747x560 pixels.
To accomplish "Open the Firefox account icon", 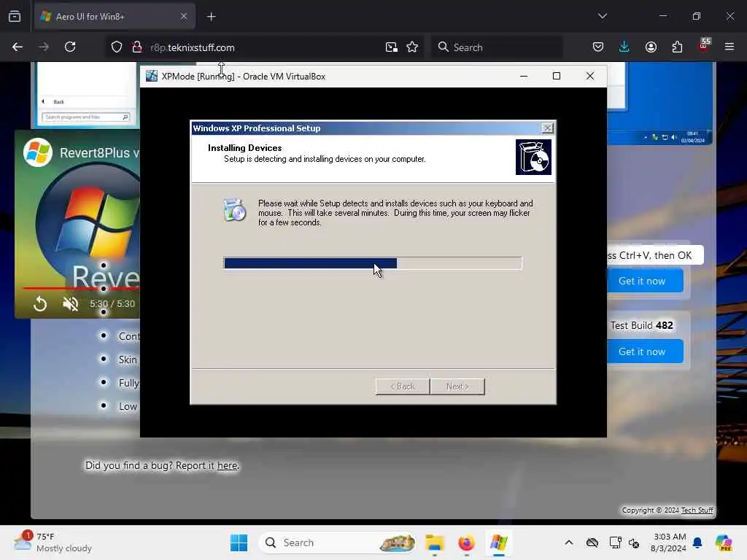I will 651,47.
